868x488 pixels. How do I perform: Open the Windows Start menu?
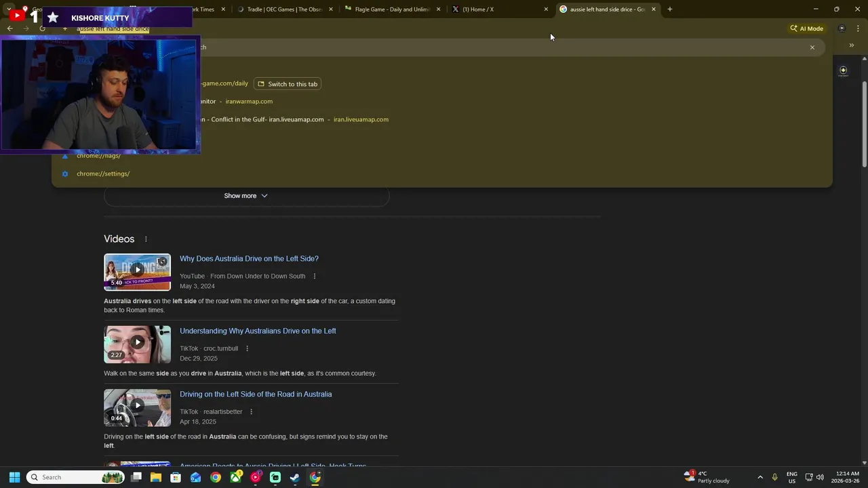pos(15,477)
